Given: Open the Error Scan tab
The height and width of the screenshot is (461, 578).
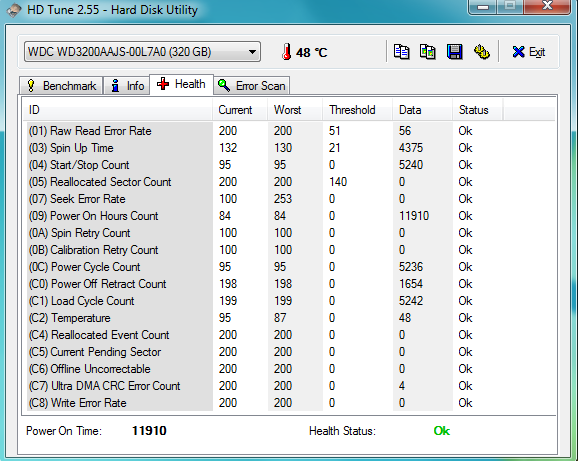Looking at the screenshot, I should (252, 86).
